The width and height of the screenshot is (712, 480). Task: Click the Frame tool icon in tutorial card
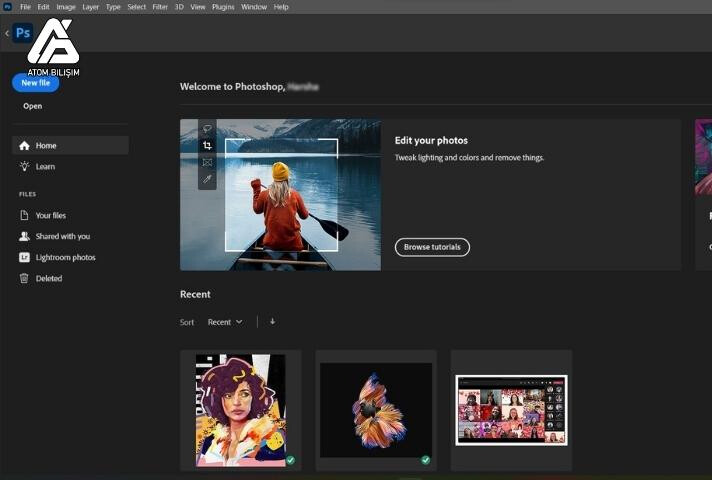[207, 162]
